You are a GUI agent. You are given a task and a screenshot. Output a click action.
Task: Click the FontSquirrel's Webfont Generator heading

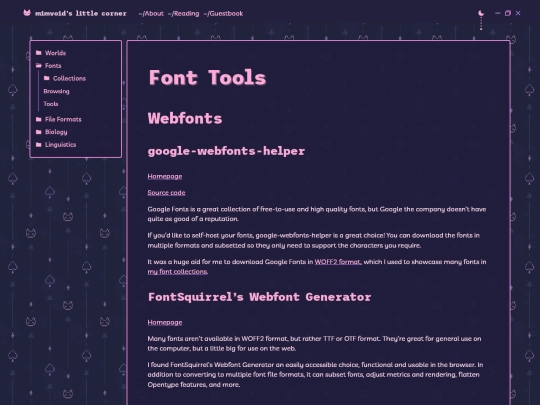[x=259, y=297]
